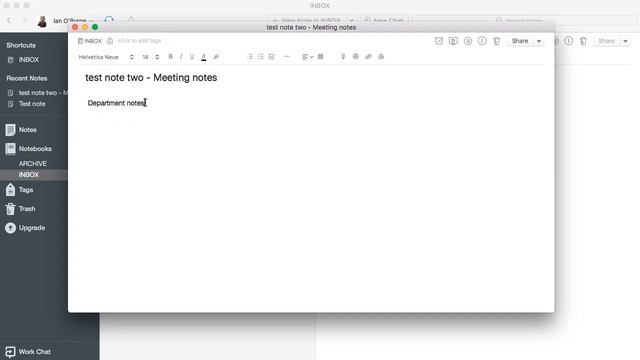Click Tags icon in sidebar

point(11,190)
